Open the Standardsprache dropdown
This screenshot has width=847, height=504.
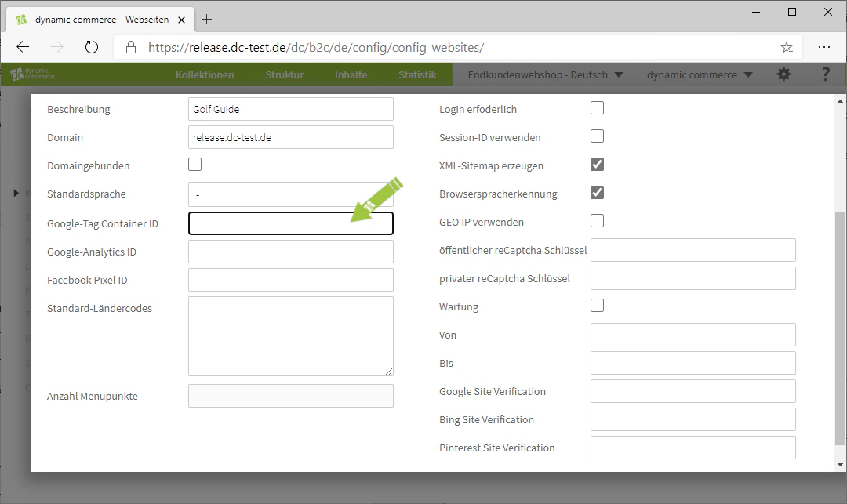point(291,194)
